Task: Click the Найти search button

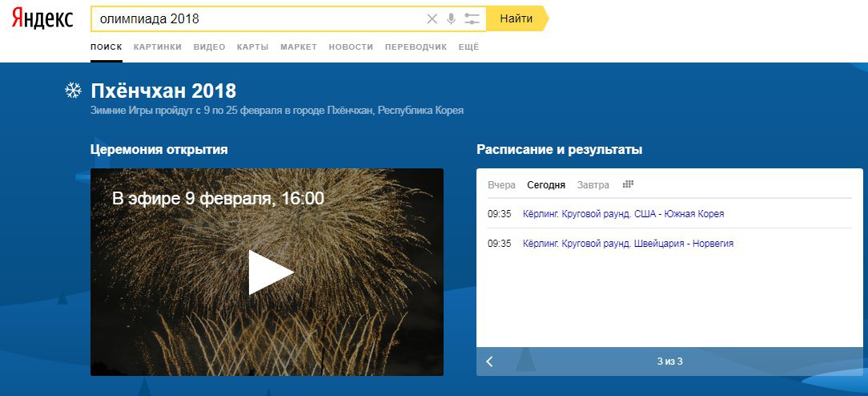Action: (517, 18)
